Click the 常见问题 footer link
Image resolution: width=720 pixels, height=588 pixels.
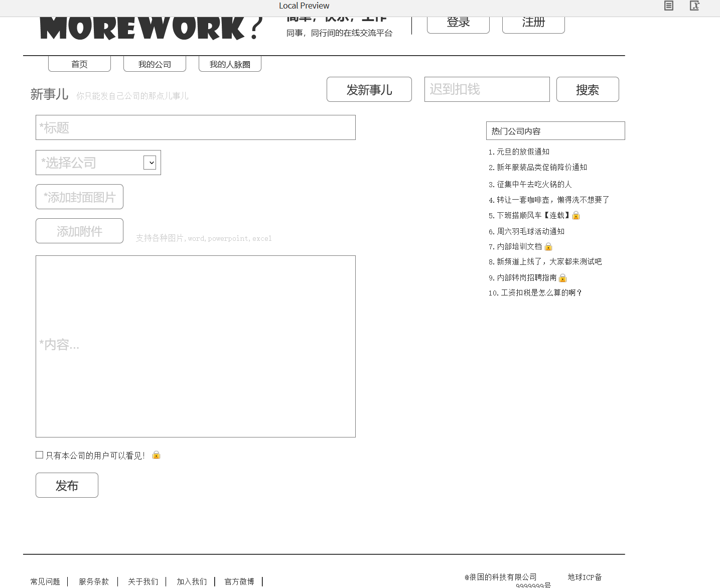pyautogui.click(x=45, y=581)
